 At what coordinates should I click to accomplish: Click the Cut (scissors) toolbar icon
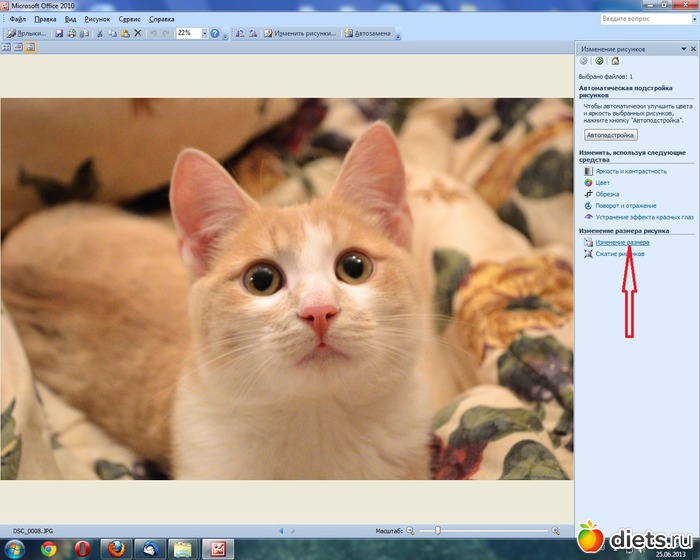pos(99,33)
